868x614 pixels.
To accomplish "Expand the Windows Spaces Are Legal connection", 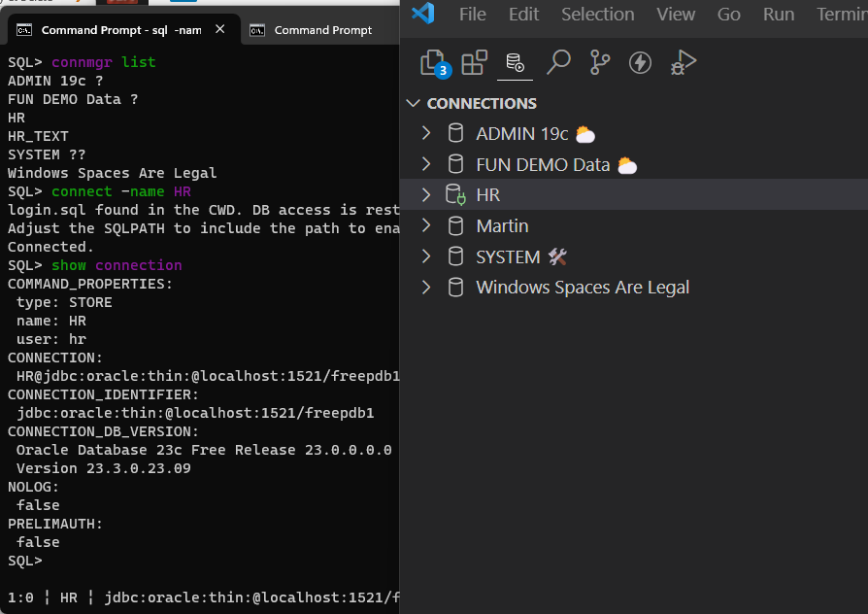I will [425, 287].
